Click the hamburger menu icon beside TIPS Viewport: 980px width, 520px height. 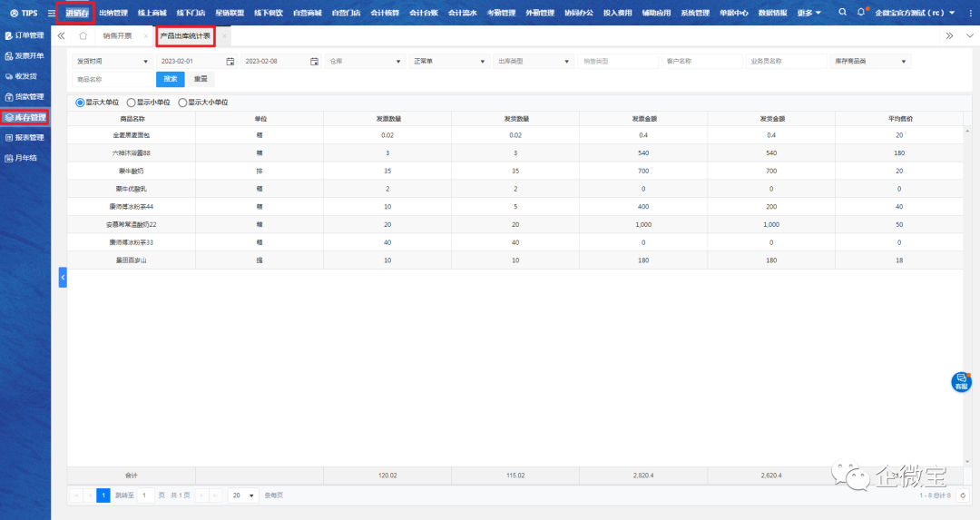[51, 13]
